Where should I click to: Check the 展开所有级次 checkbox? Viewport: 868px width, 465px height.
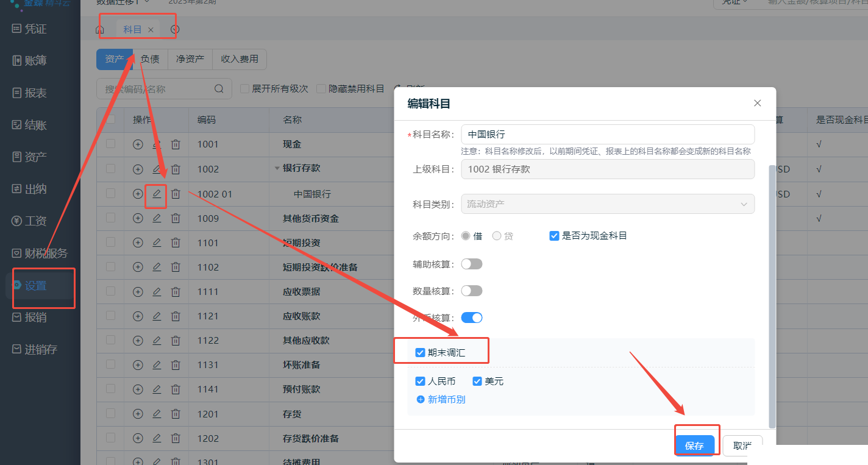(245, 89)
